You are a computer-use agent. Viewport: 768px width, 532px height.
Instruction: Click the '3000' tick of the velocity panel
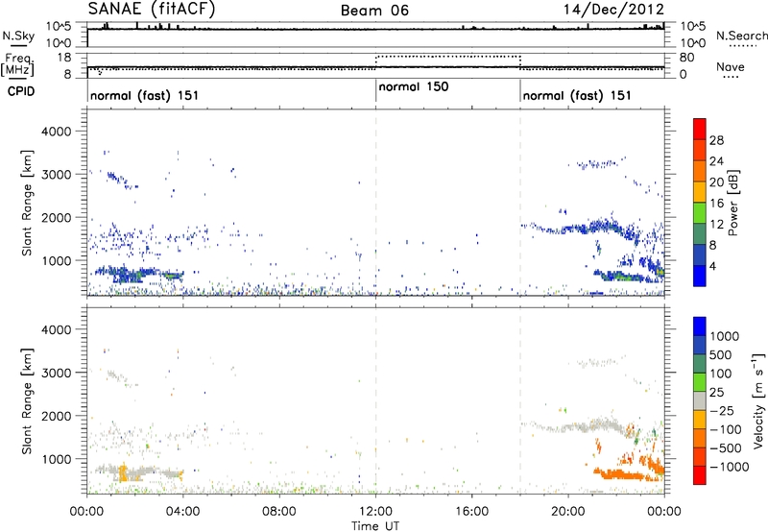pos(56,373)
